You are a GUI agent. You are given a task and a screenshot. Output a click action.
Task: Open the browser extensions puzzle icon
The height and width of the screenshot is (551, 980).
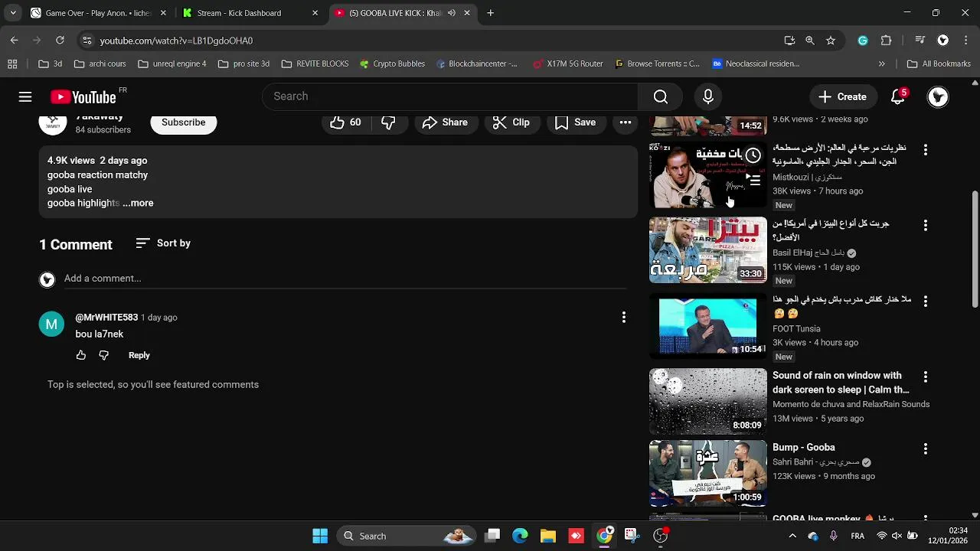click(x=887, y=41)
